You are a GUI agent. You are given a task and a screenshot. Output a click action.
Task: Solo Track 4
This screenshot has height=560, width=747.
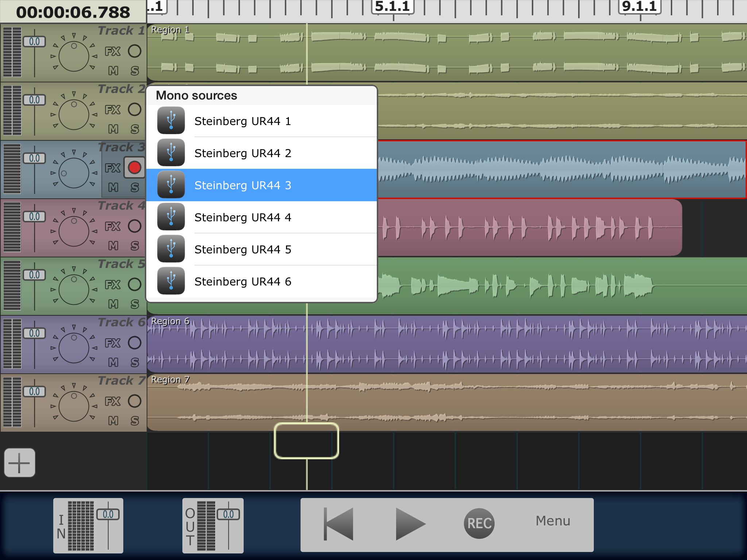click(x=135, y=246)
